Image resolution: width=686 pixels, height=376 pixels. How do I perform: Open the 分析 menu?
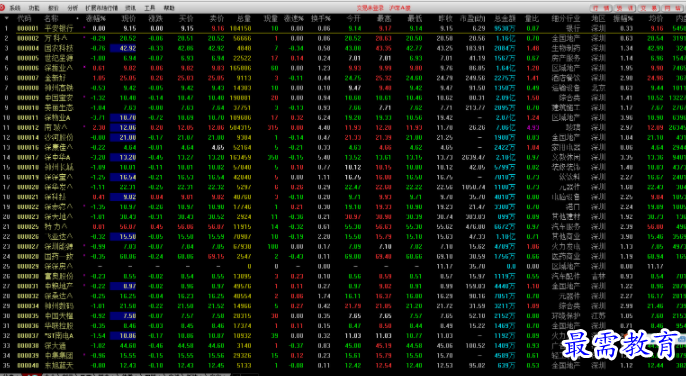[73, 8]
